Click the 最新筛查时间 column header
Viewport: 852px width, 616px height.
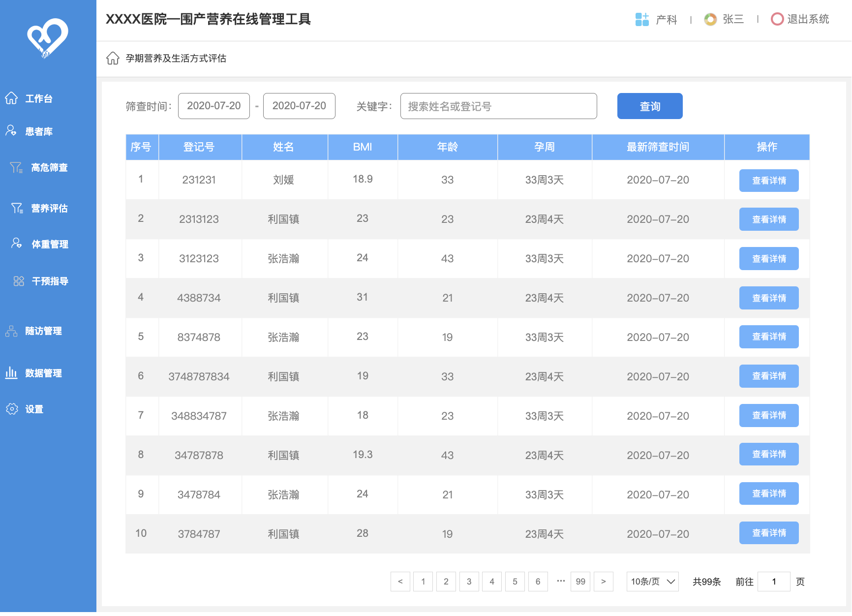[x=658, y=147]
